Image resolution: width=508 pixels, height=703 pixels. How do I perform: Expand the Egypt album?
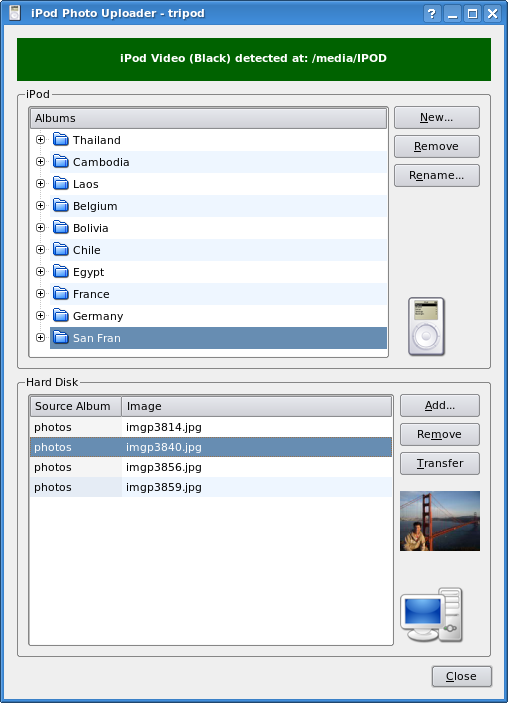[x=40, y=271]
